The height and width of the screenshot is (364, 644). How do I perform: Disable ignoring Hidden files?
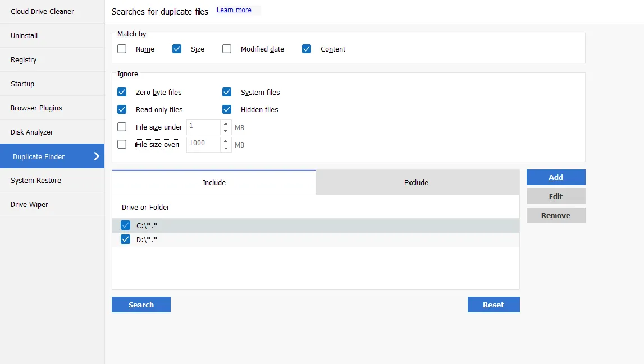click(227, 109)
